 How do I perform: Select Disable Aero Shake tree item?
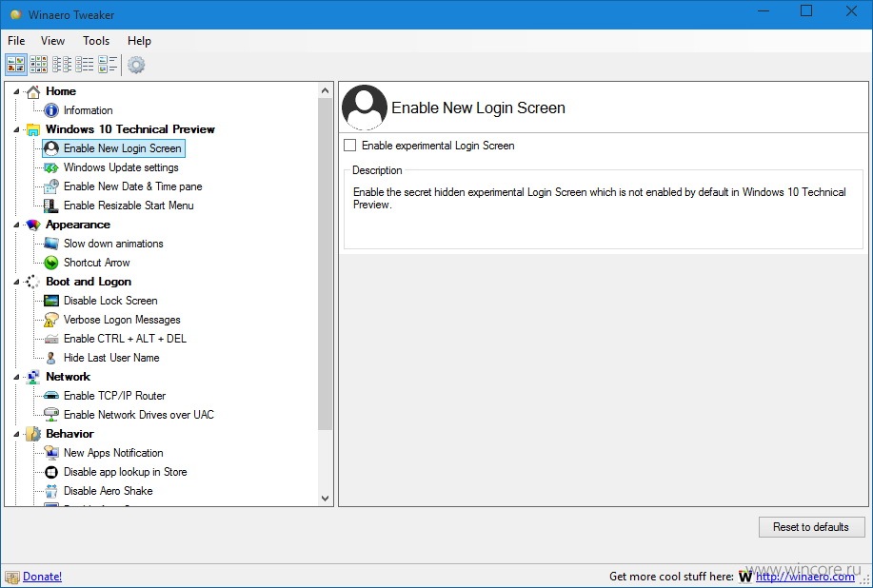click(x=108, y=491)
